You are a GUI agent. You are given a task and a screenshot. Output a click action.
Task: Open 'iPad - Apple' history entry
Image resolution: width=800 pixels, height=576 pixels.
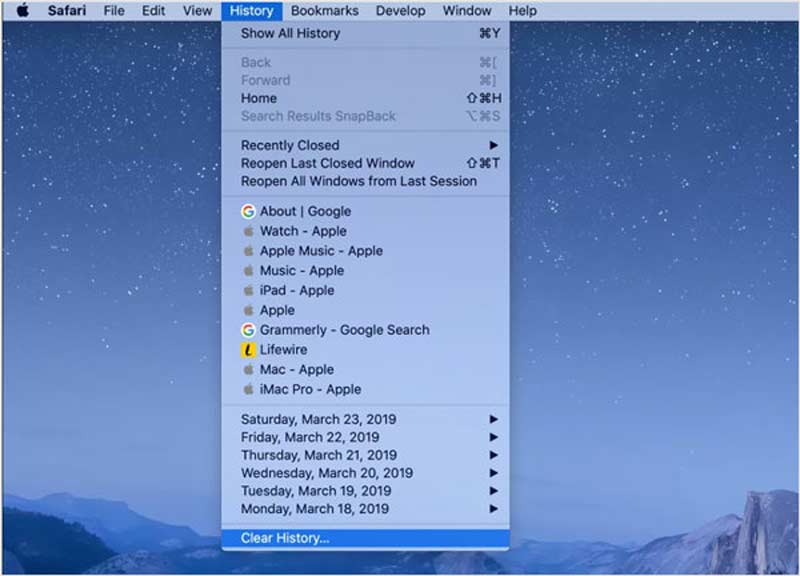(365, 290)
